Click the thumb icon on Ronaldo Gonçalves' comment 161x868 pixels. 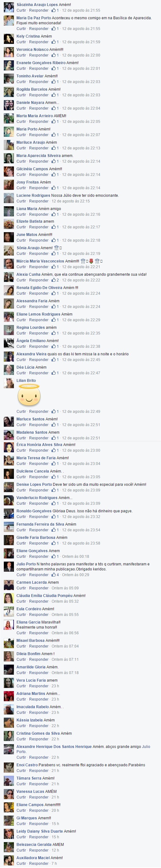53,517
